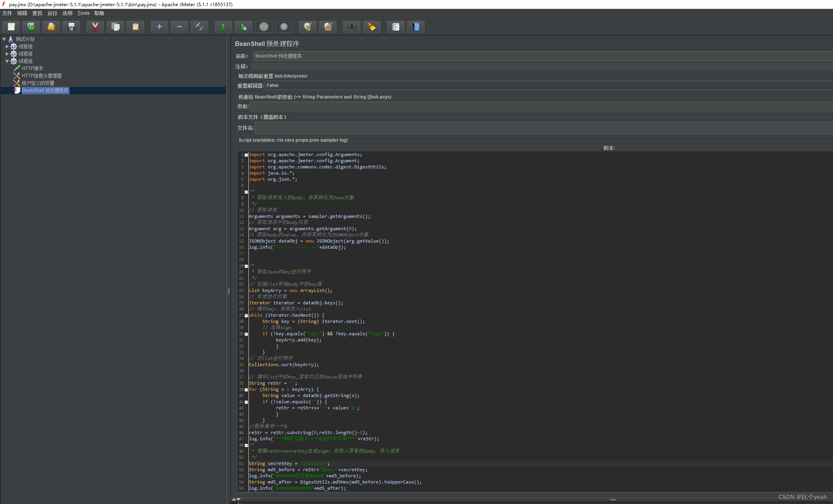833x504 pixels.
Task: Click the Toggle enable/disable icon
Action: click(x=199, y=27)
